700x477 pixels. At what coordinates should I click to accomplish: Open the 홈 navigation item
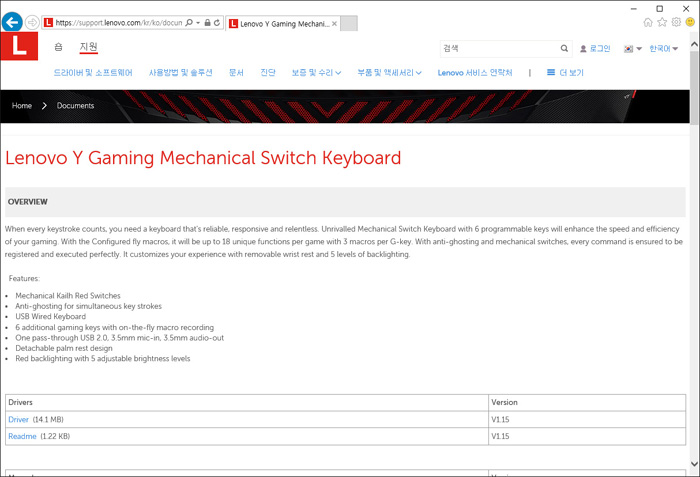click(58, 47)
